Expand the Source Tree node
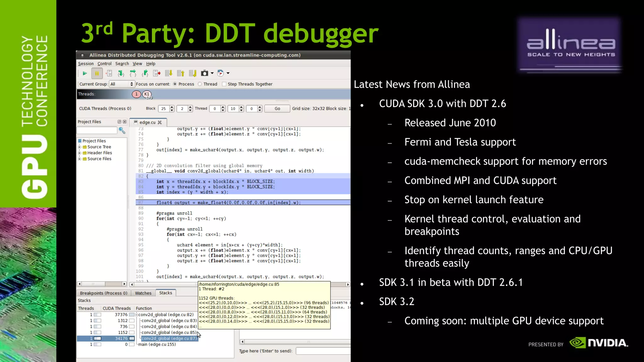 point(80,147)
